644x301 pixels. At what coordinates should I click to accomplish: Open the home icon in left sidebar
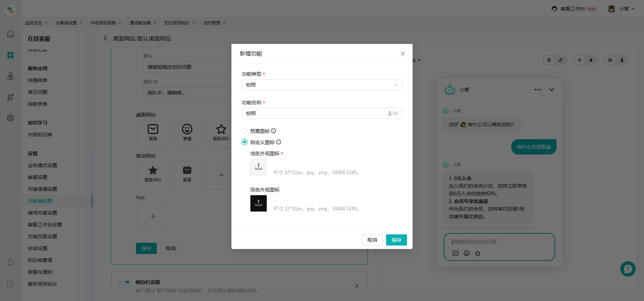coord(10,34)
